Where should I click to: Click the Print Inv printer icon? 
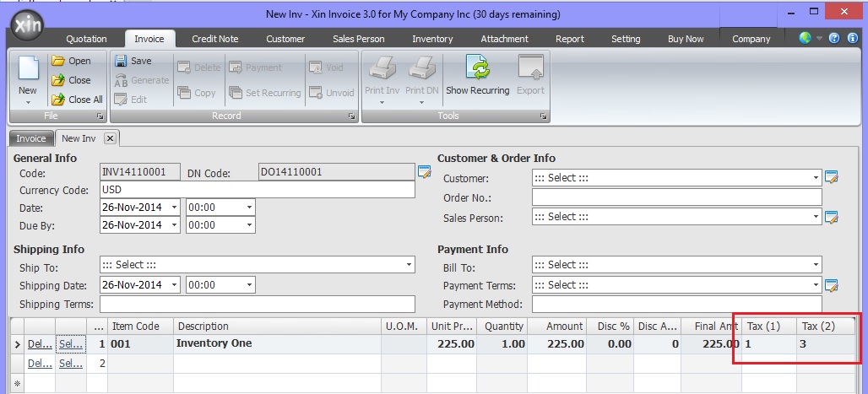[x=382, y=68]
